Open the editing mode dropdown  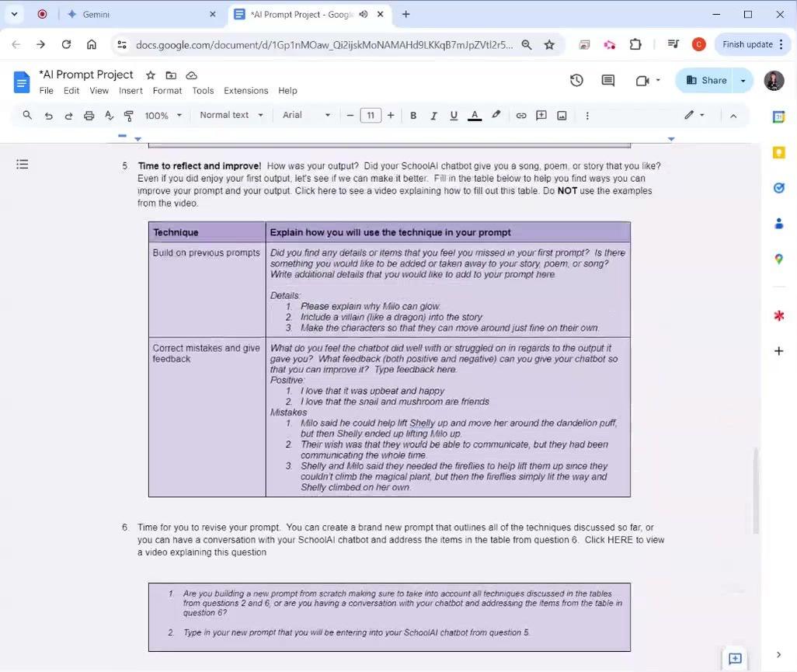(694, 116)
